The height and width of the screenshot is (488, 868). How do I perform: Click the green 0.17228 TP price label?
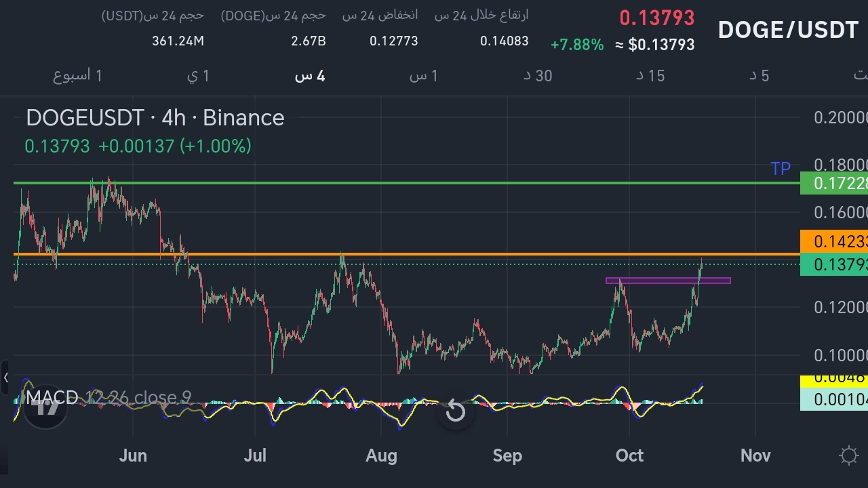834,183
